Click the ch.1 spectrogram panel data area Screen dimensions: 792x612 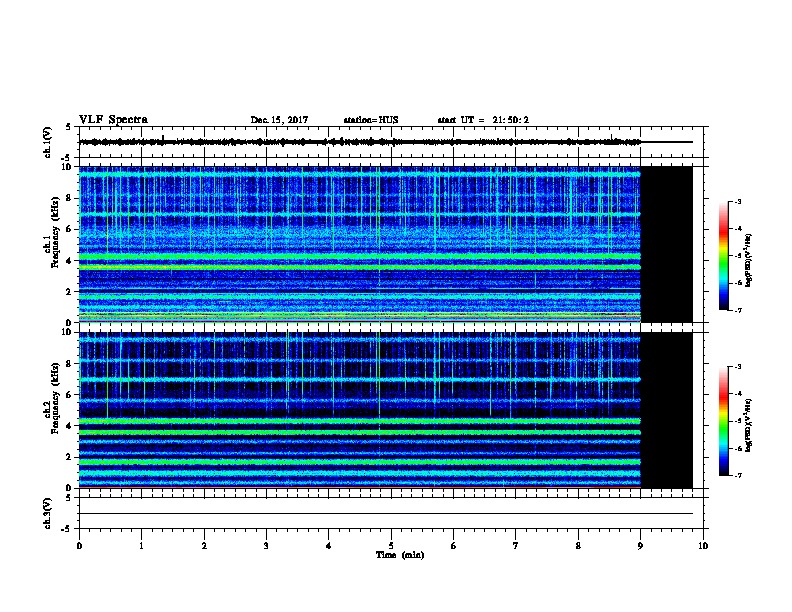click(360, 244)
